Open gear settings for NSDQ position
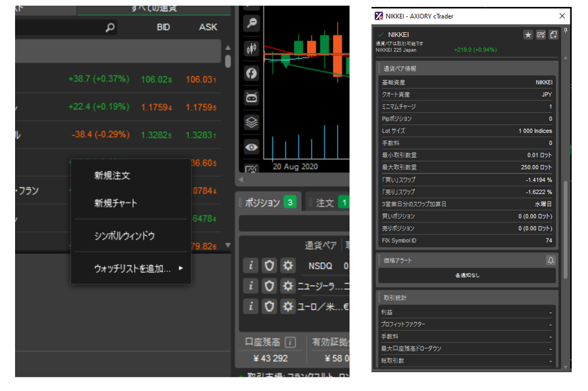This screenshot has width=588, height=391. click(x=287, y=265)
